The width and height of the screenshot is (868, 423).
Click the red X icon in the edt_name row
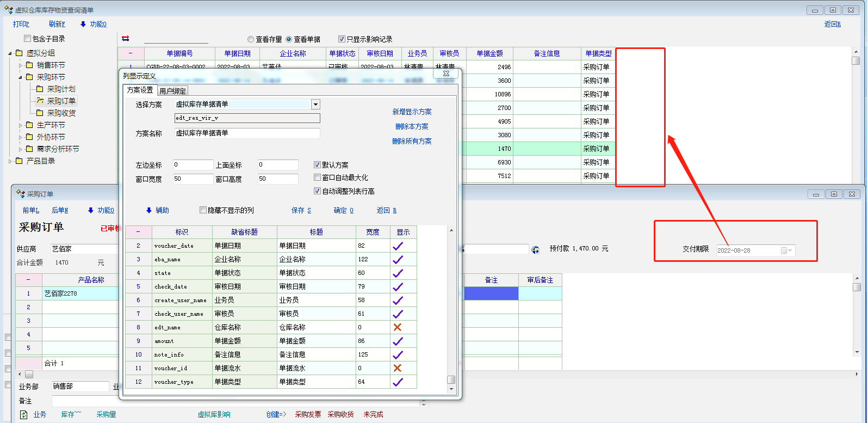[398, 327]
